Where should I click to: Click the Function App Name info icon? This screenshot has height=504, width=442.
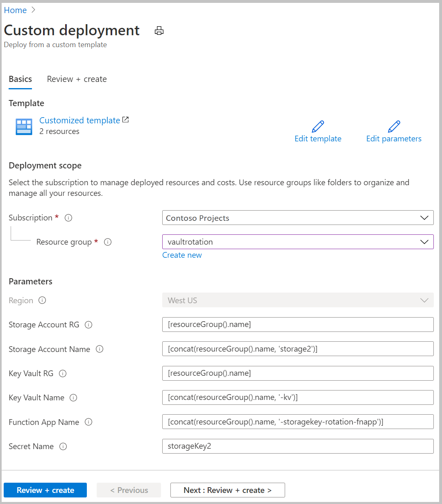click(88, 422)
